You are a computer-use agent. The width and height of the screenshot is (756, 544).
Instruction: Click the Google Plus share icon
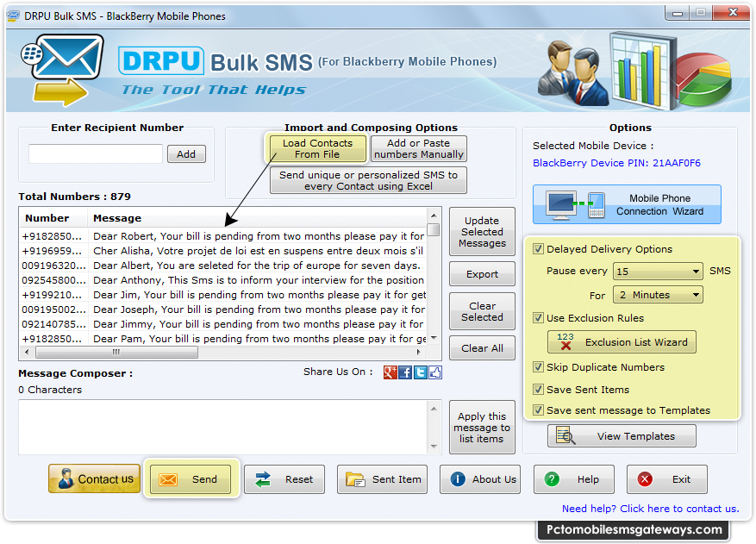pos(390,372)
